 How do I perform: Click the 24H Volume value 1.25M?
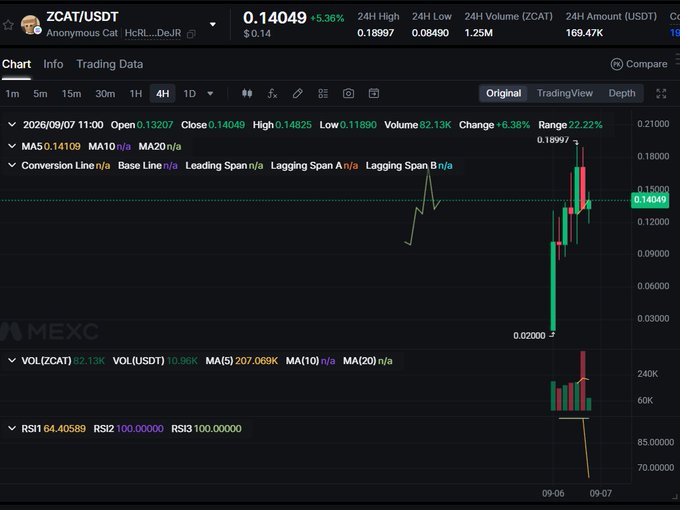478,33
